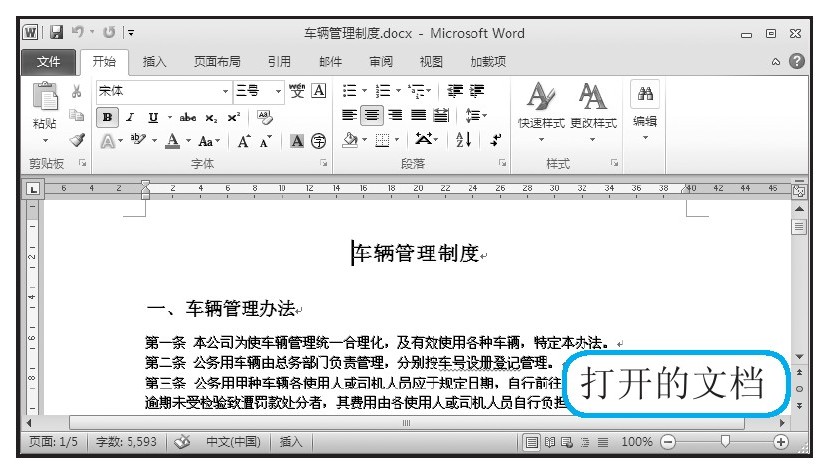Click the Sort A-Z icon
The height and width of the screenshot is (469, 828).
463,140
